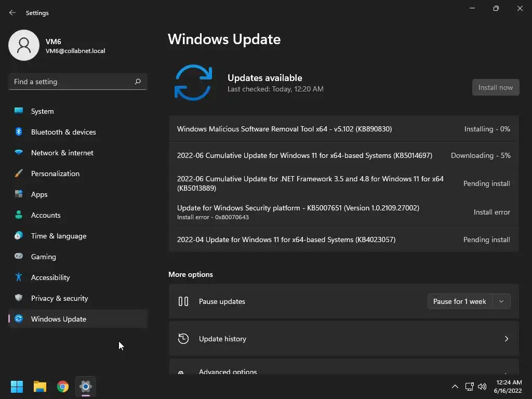Click the Settings gear on taskbar

pyautogui.click(x=86, y=387)
